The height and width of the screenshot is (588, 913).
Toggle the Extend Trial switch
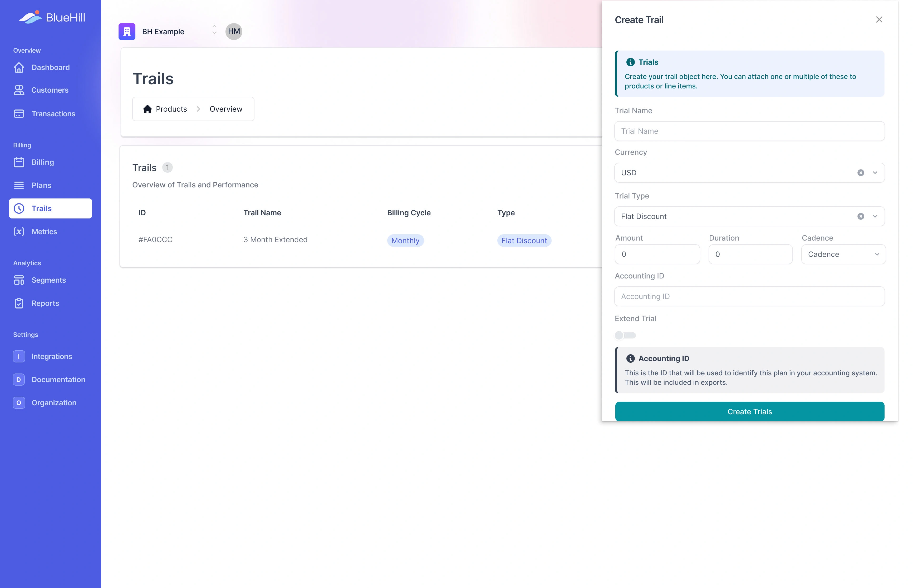625,335
